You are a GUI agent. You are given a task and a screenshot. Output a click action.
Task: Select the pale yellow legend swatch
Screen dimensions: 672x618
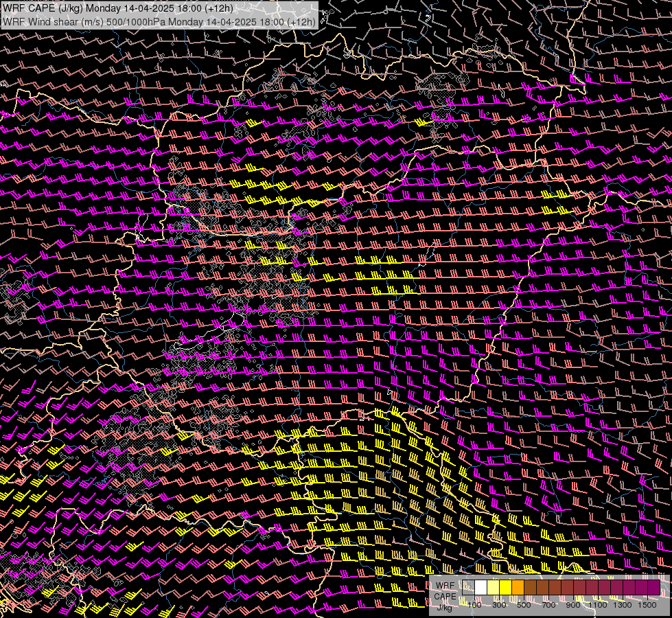(x=494, y=587)
